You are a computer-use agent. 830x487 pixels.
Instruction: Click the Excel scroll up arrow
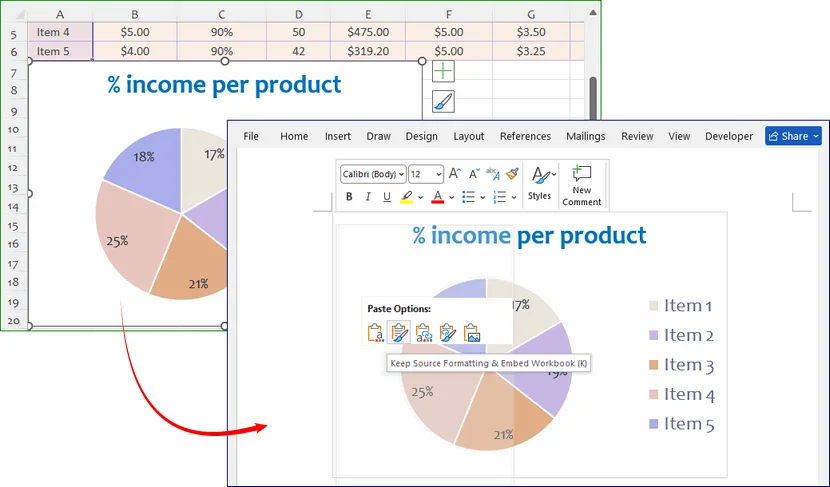(x=593, y=12)
